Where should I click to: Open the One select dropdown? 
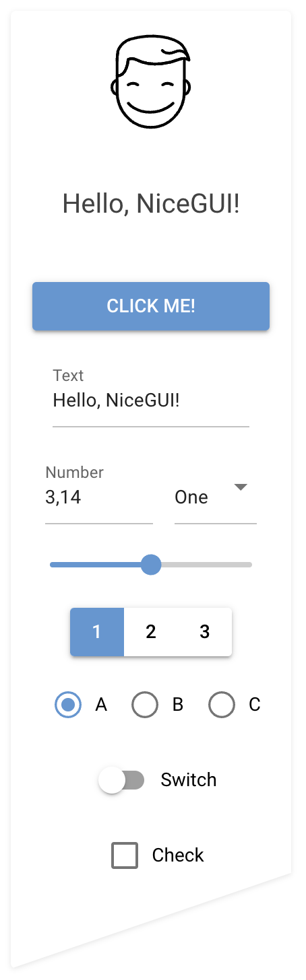[x=216, y=497]
